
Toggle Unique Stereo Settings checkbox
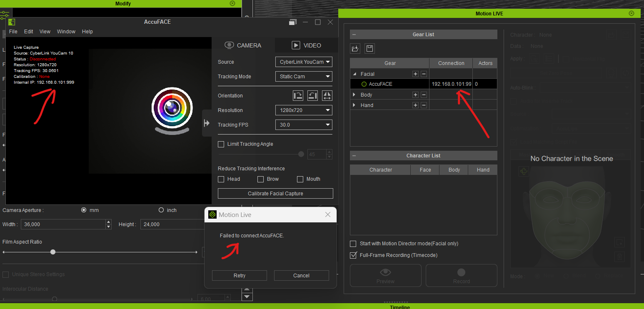pos(6,274)
